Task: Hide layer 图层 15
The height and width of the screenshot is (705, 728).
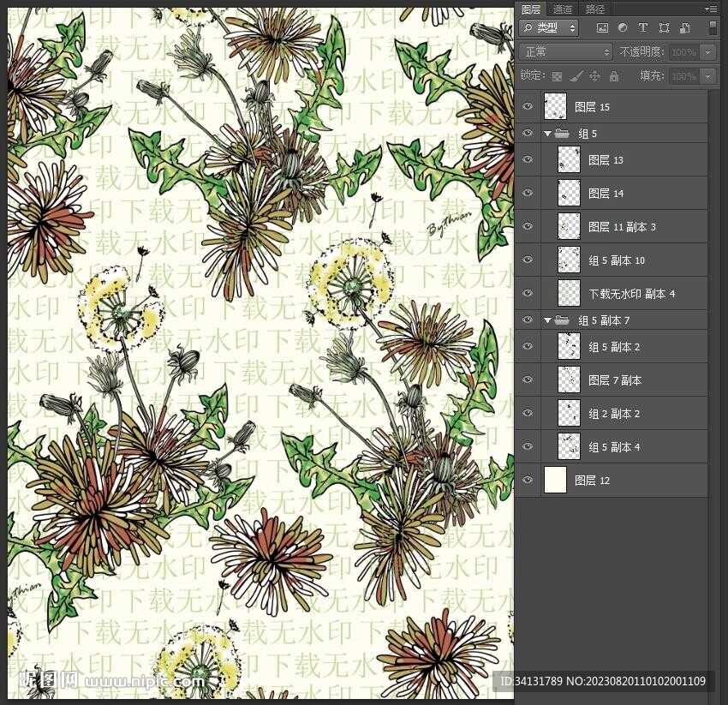Action: coord(528,107)
